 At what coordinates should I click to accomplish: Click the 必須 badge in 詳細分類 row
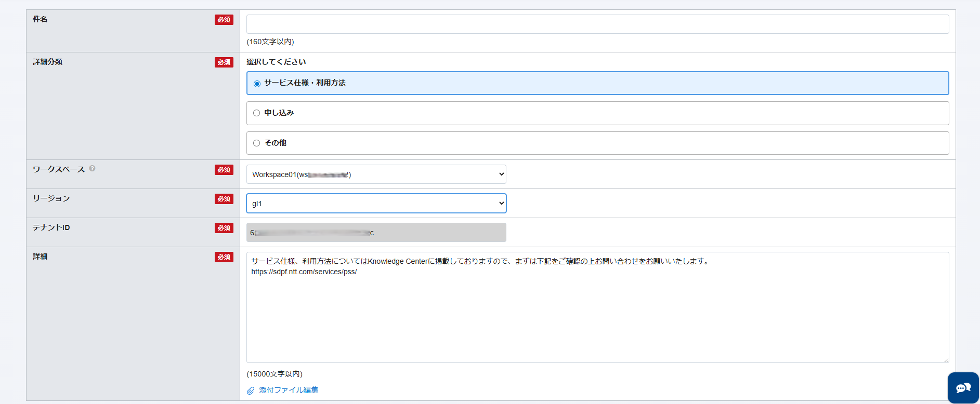pyautogui.click(x=224, y=62)
